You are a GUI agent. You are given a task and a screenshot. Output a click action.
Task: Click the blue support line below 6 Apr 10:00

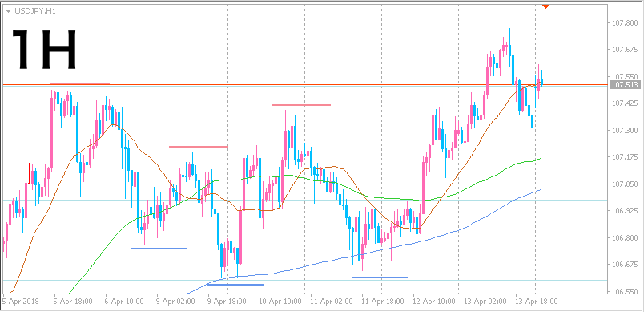click(x=159, y=249)
